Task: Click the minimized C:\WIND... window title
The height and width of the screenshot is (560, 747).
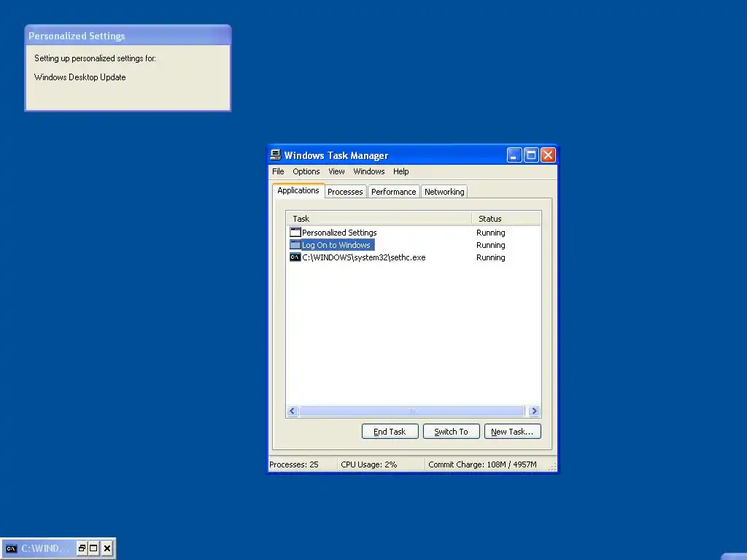Action: (x=44, y=548)
